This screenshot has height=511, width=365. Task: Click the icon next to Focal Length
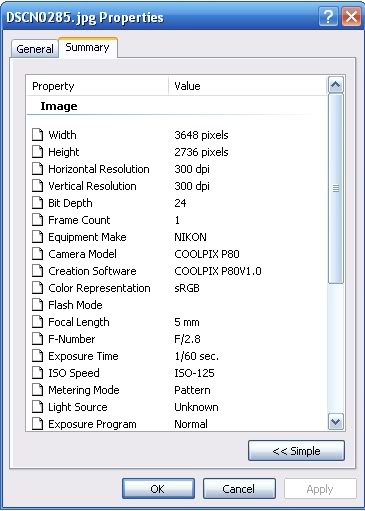(38, 322)
